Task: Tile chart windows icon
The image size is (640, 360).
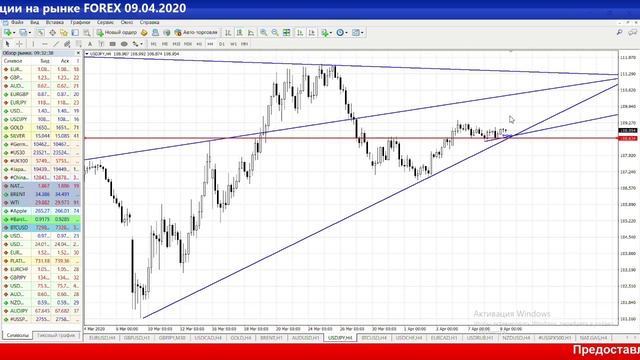Action: coord(287,32)
